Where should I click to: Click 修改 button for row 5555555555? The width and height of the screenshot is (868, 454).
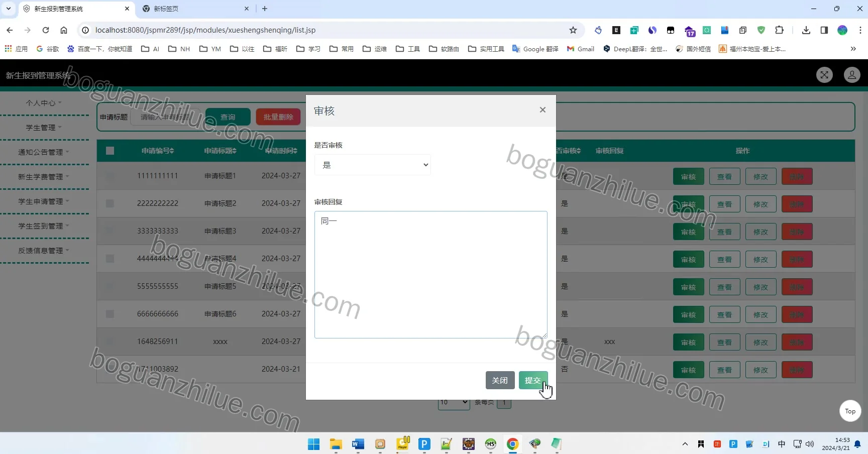(761, 287)
